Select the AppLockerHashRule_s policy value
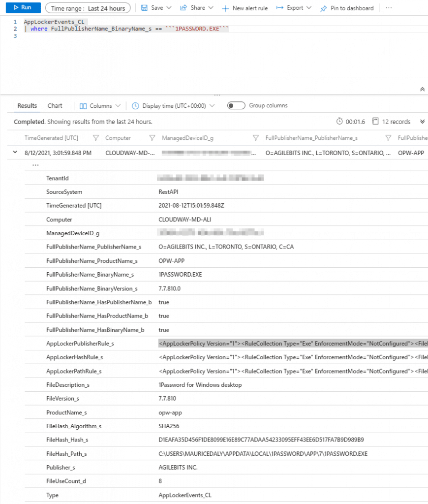Screen dimensions: 428x504 tap(293, 357)
